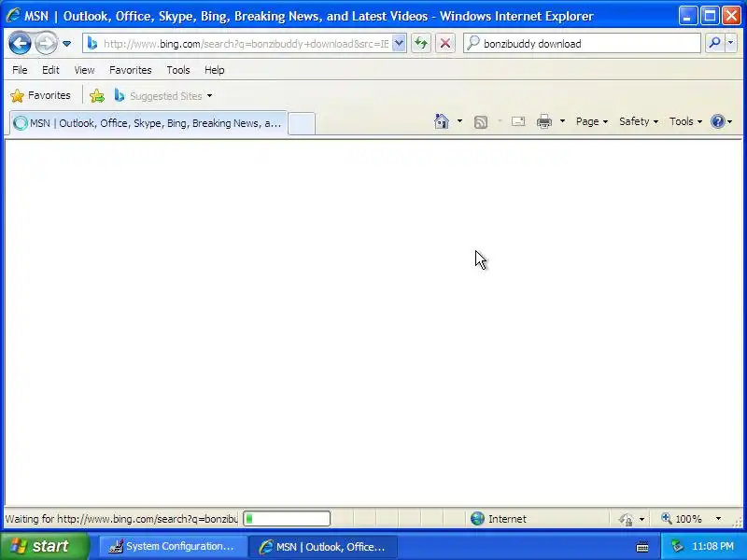Open the File menu
The image size is (747, 560).
pos(20,70)
